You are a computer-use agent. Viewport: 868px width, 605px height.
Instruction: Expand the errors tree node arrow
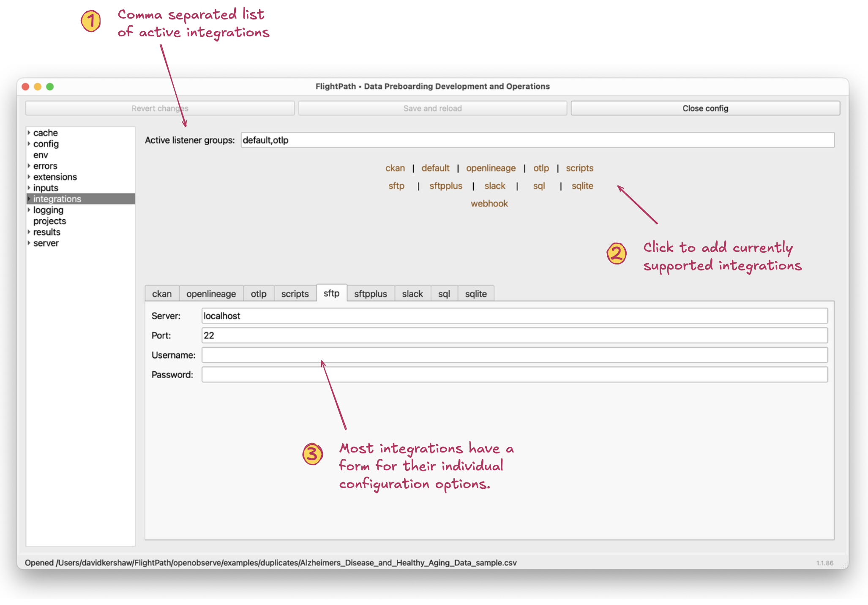(29, 166)
